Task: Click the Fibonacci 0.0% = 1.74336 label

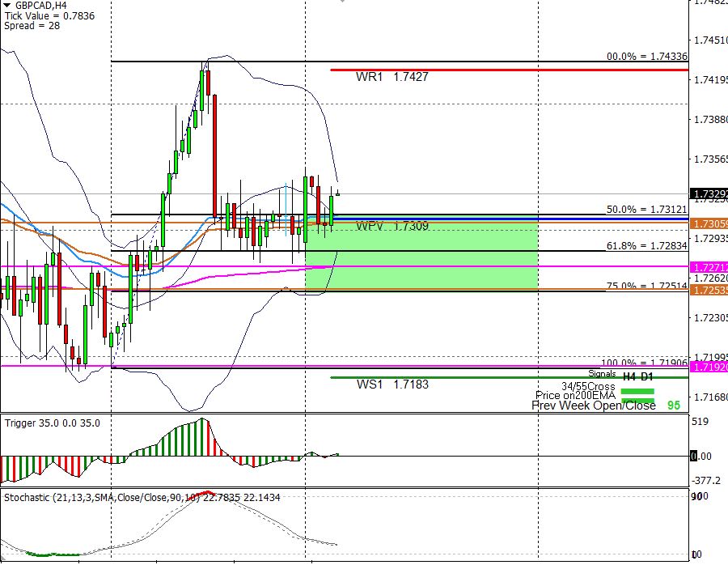Action: pos(646,57)
